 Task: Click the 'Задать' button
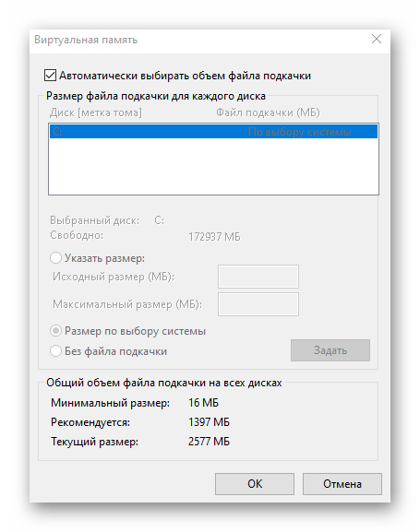click(330, 350)
